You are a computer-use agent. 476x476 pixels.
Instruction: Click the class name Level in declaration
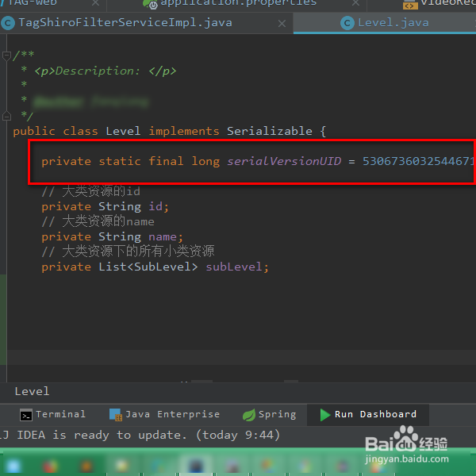(x=123, y=131)
